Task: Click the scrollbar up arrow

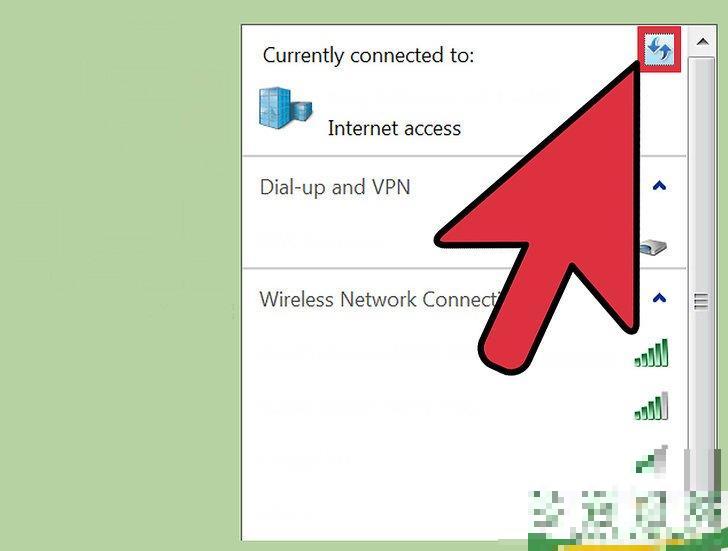Action: (x=702, y=42)
